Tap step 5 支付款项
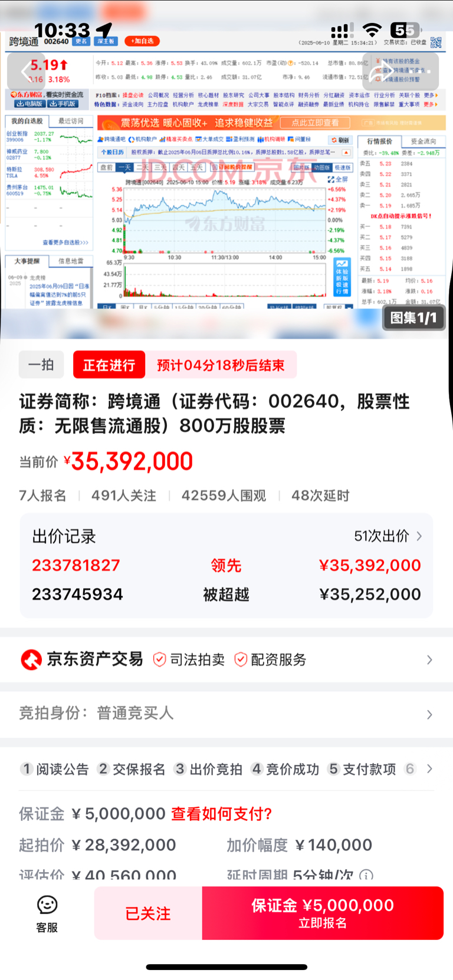The width and height of the screenshot is (453, 980). [x=362, y=769]
